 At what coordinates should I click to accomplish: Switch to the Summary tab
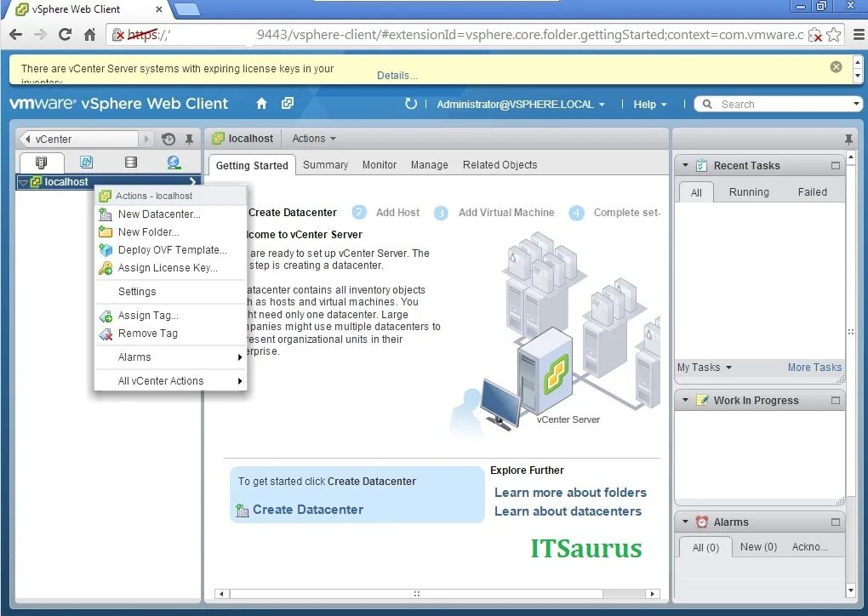[x=325, y=165]
